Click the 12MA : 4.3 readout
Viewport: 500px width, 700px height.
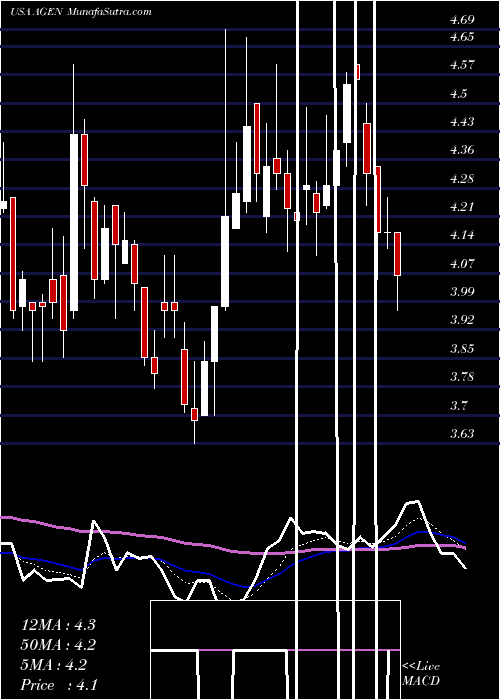58,625
